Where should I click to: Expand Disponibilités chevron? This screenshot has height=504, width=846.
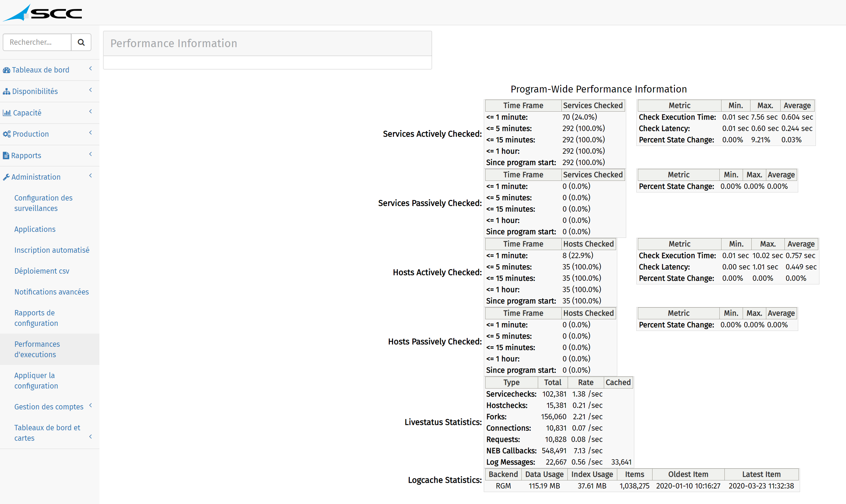click(x=90, y=90)
